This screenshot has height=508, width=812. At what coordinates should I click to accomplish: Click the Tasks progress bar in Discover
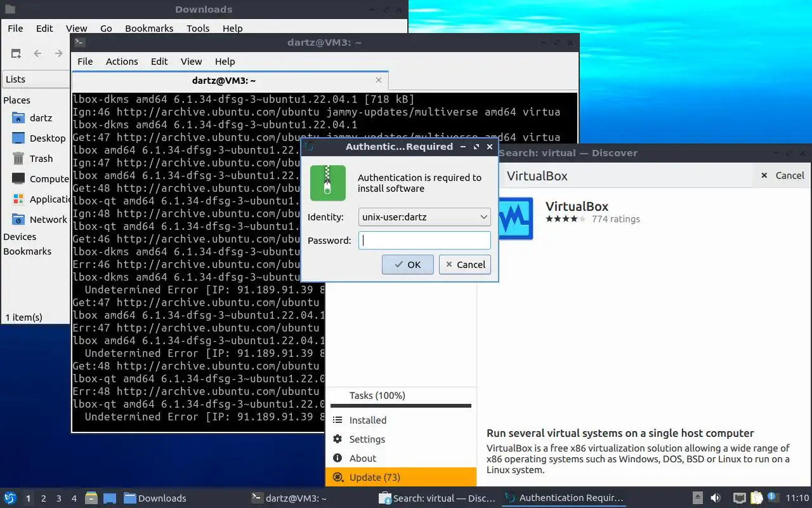(401, 406)
